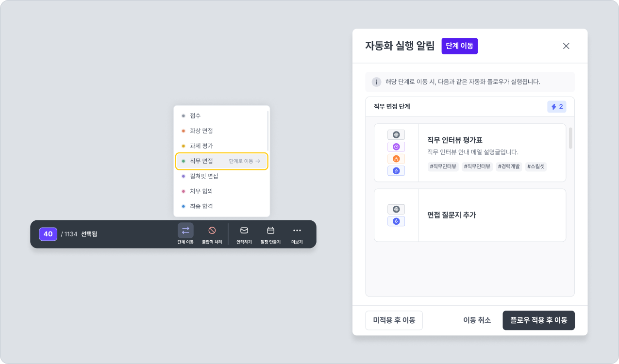This screenshot has width=619, height=364.
Task: Click 단계로 이동 arrow on 직무 면접
Action: pos(245,161)
